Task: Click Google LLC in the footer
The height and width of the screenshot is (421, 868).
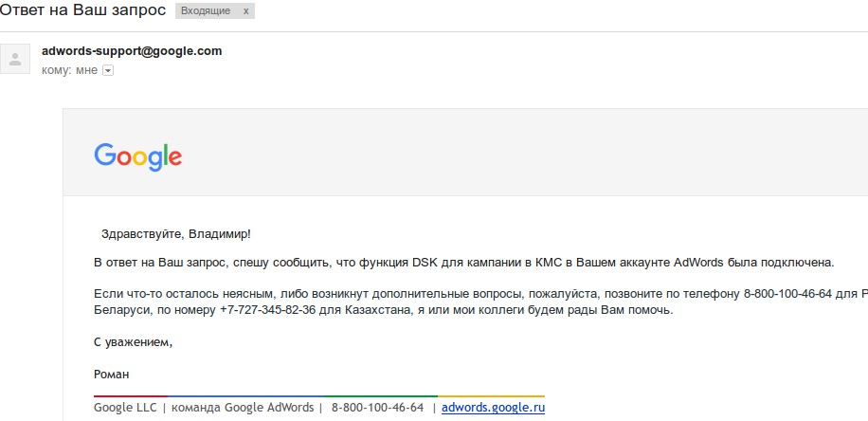Action: point(126,408)
